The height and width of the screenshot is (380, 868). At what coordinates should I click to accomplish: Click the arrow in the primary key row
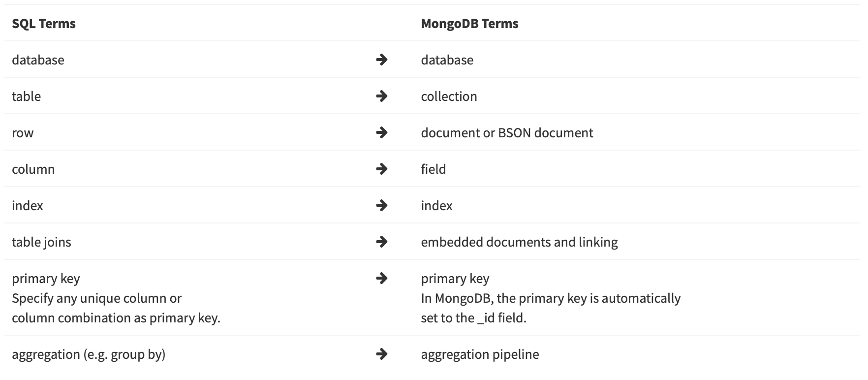click(x=381, y=278)
